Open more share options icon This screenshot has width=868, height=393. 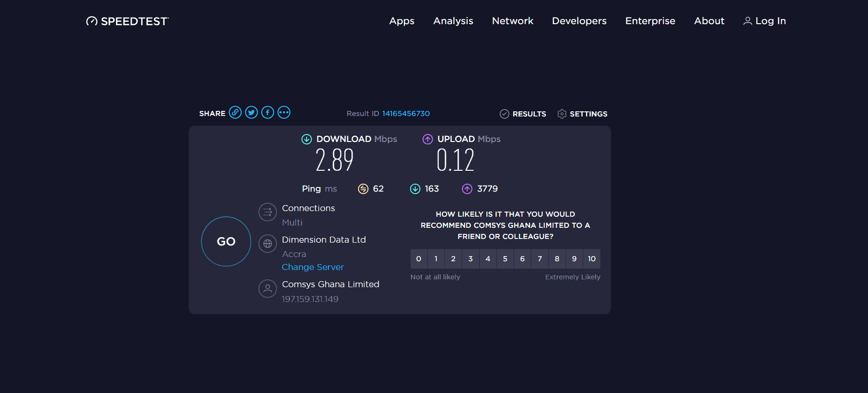pos(284,113)
